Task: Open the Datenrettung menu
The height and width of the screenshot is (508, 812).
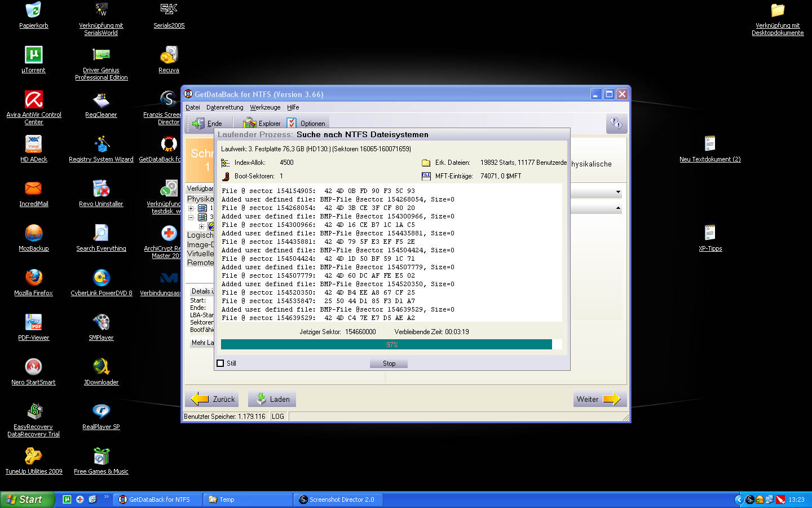Action: [224, 107]
